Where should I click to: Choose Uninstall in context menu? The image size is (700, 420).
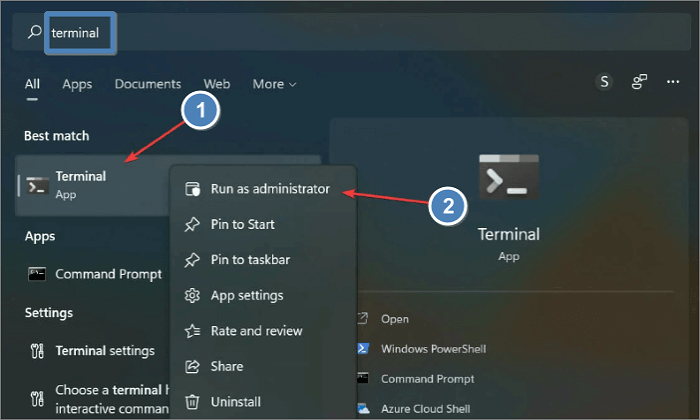click(263, 402)
